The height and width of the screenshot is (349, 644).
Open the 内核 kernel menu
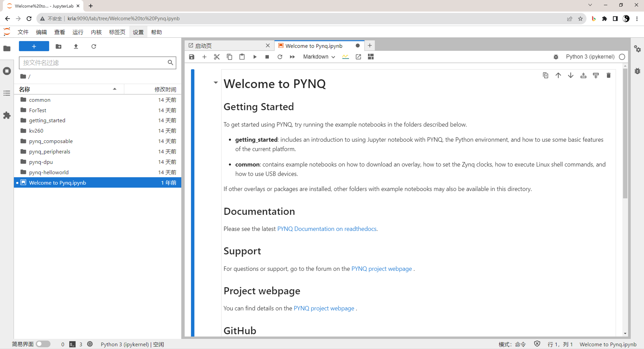point(96,32)
